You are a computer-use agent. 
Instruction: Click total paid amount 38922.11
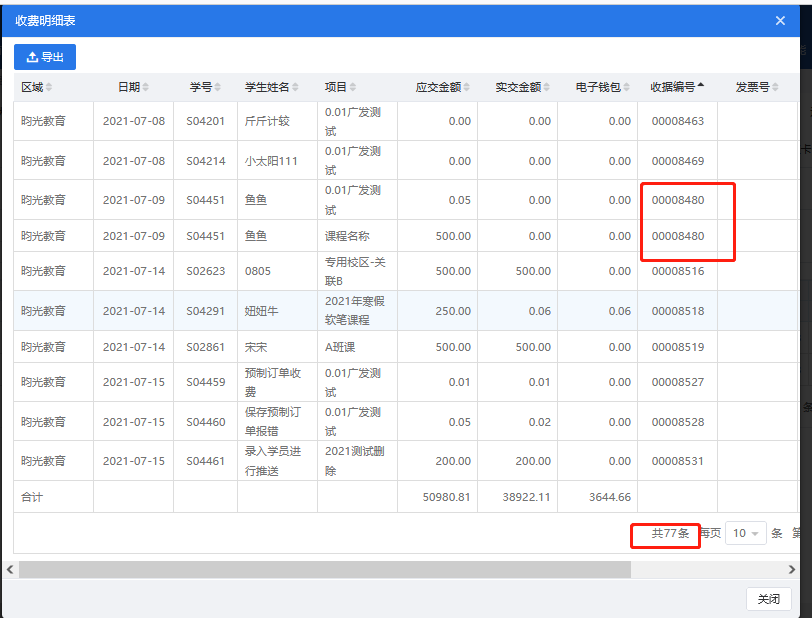tap(526, 497)
